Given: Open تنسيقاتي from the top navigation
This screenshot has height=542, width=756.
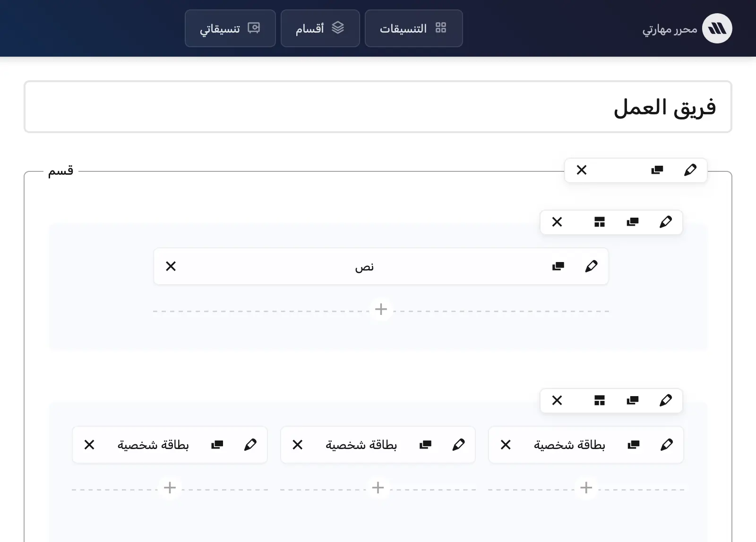Looking at the screenshot, I should 230,28.
